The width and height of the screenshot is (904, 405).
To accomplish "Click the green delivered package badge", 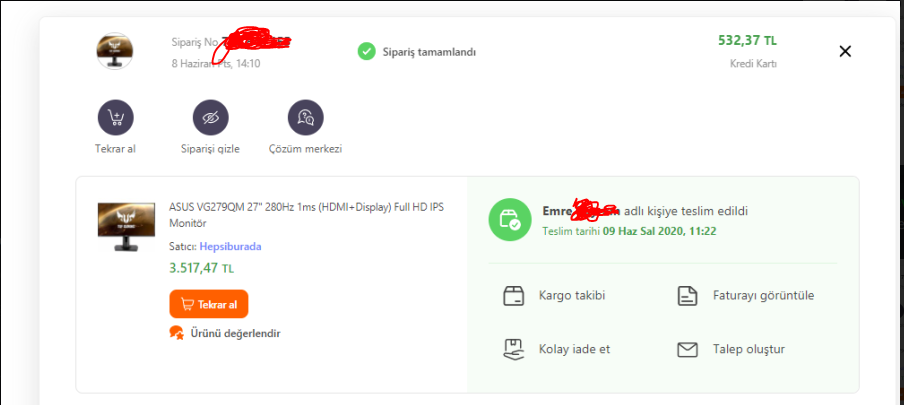I will tap(510, 220).
